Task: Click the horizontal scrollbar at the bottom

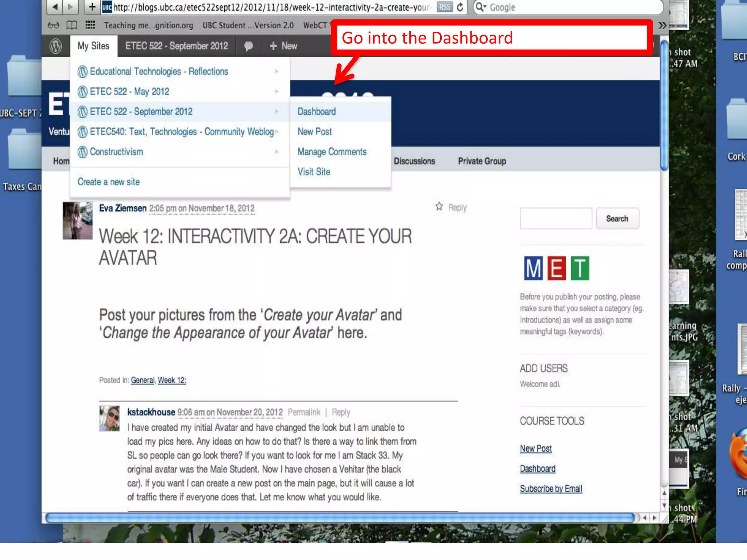Action: (339, 518)
